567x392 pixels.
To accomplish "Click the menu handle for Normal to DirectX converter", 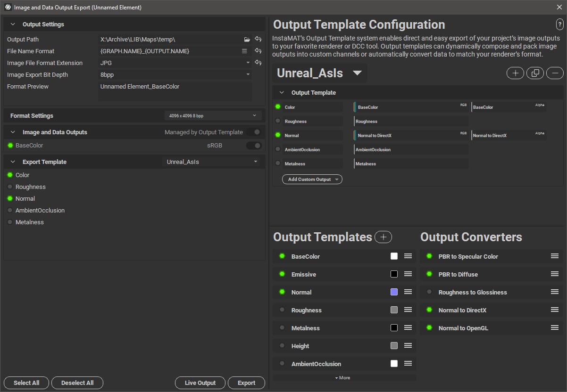I will (554, 310).
